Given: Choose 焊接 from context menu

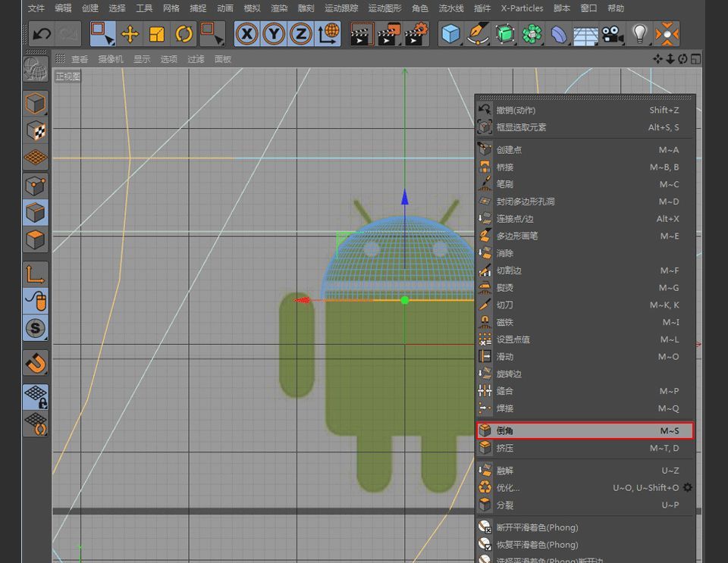Looking at the screenshot, I should pyautogui.click(x=585, y=408).
